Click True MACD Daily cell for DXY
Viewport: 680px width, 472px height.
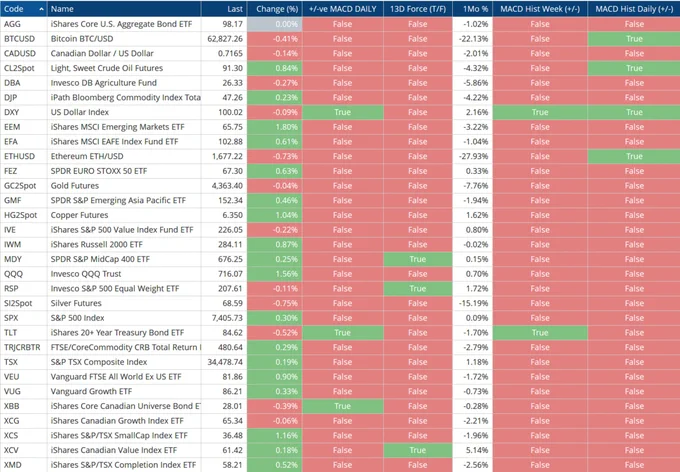point(343,112)
